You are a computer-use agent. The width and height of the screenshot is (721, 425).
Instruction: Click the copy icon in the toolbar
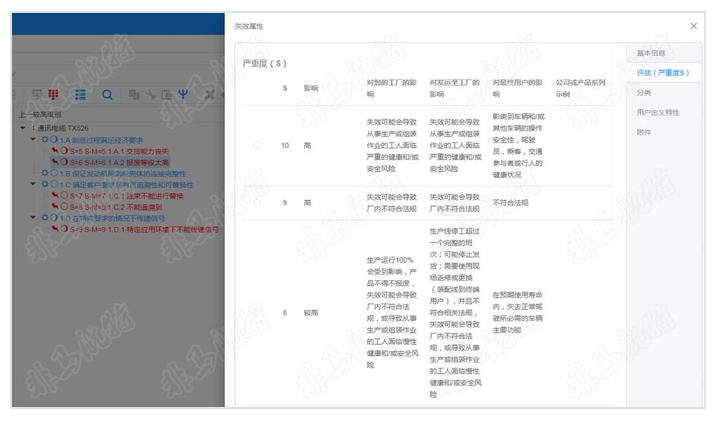tap(134, 94)
